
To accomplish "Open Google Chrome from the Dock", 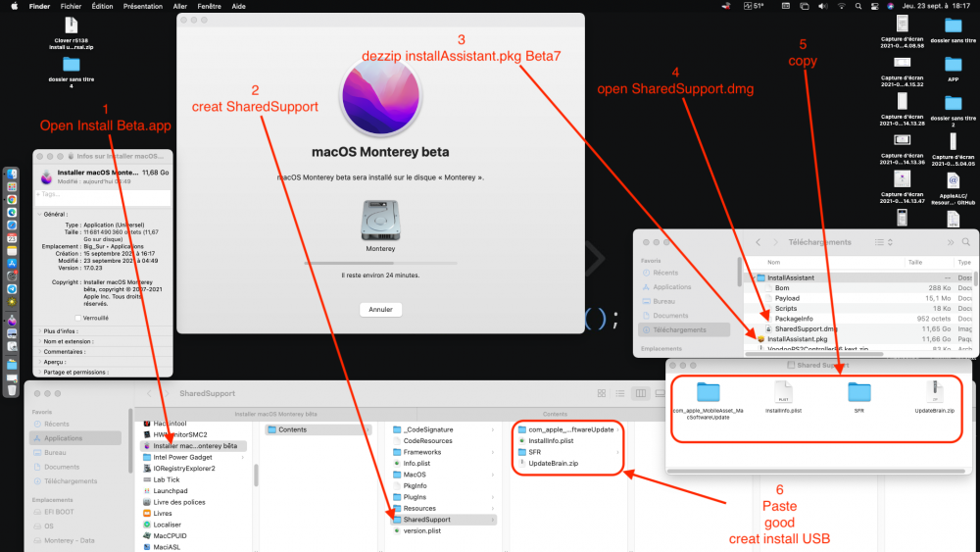I will coord(12,199).
